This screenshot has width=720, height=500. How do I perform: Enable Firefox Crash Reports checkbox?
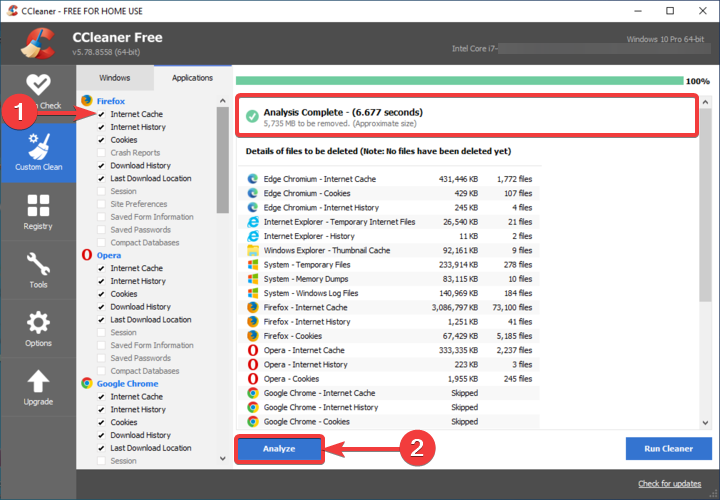[x=101, y=152]
